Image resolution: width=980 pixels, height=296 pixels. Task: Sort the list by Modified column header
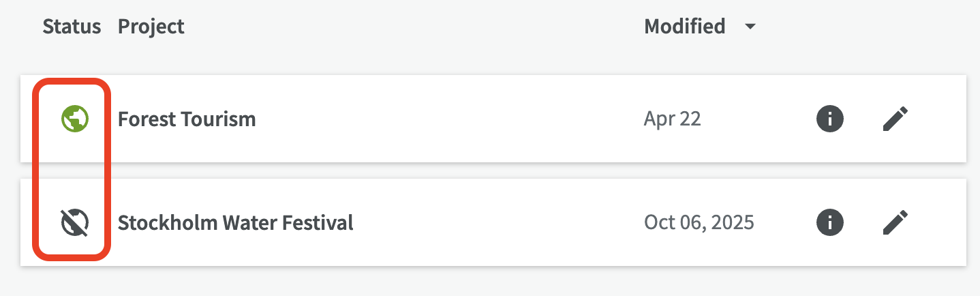684,27
